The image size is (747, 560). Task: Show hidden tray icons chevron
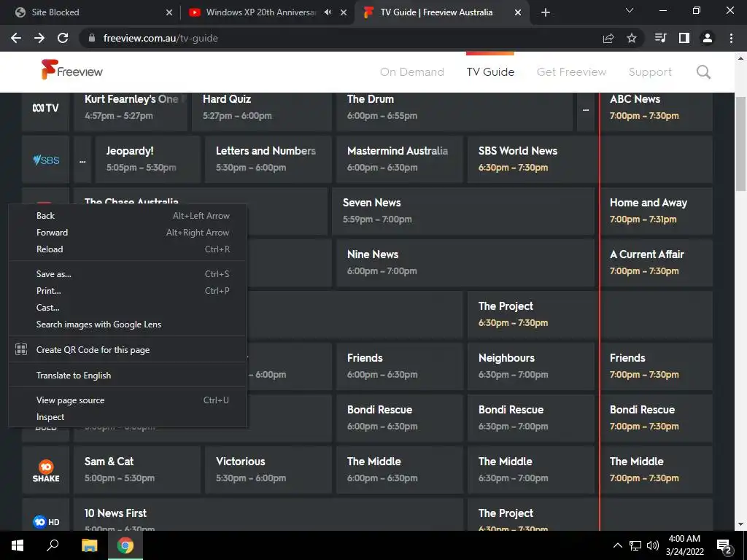click(617, 545)
